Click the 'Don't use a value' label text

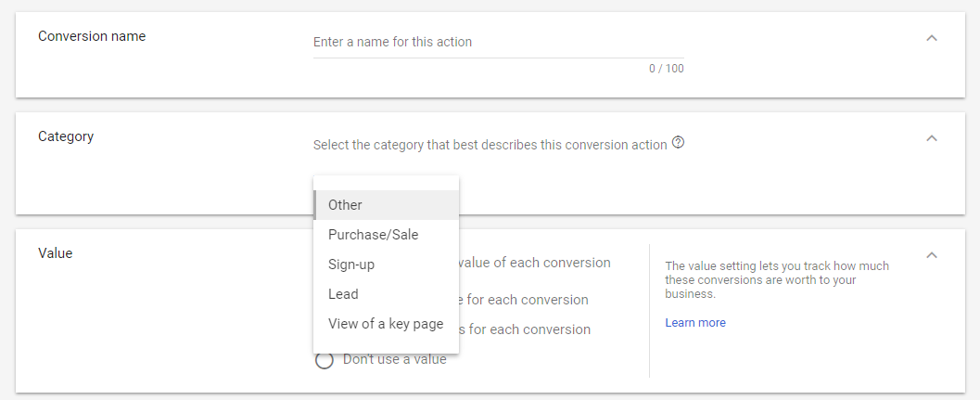pos(394,359)
